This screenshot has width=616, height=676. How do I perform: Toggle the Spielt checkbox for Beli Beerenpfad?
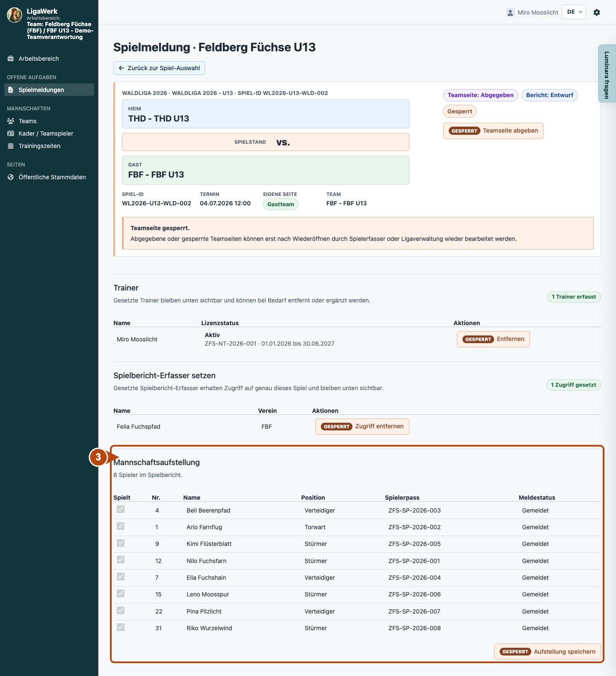[121, 509]
